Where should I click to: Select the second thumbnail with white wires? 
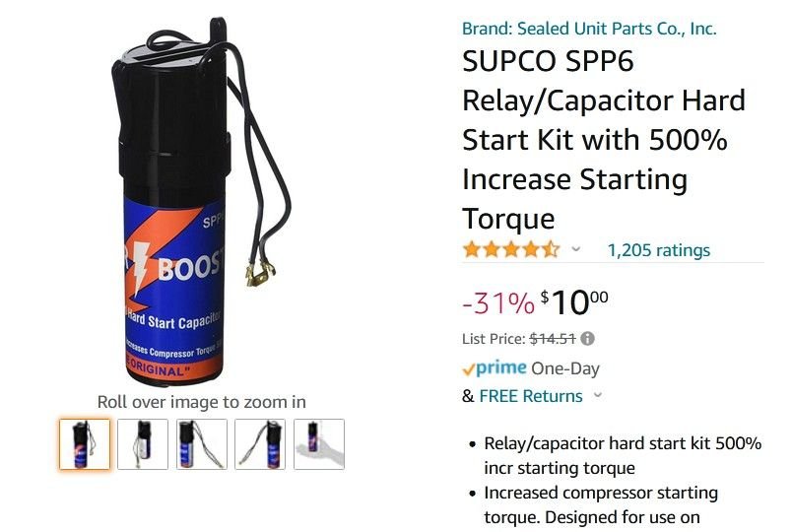point(143,444)
